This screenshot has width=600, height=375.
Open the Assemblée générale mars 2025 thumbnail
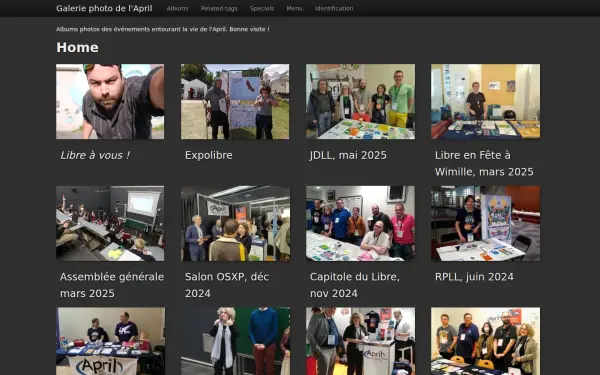point(110,223)
